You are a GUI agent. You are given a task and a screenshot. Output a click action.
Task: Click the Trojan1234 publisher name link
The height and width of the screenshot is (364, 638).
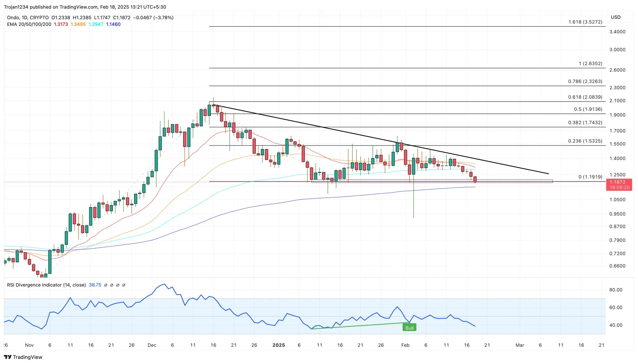(x=17, y=7)
